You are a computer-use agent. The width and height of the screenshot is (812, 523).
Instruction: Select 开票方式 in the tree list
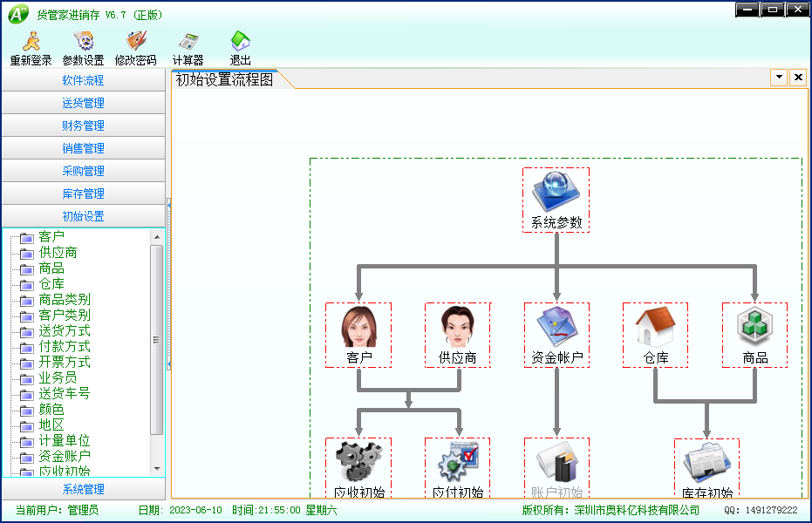click(65, 362)
